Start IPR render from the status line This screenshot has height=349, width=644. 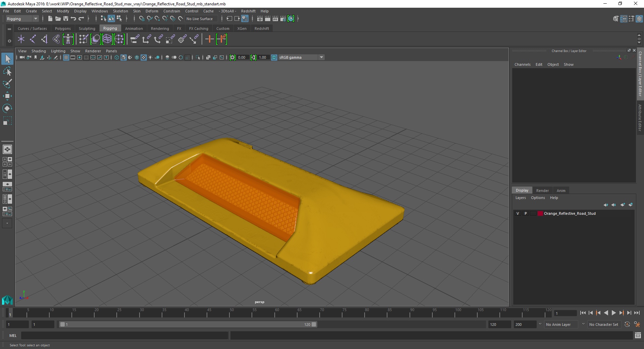pos(275,19)
